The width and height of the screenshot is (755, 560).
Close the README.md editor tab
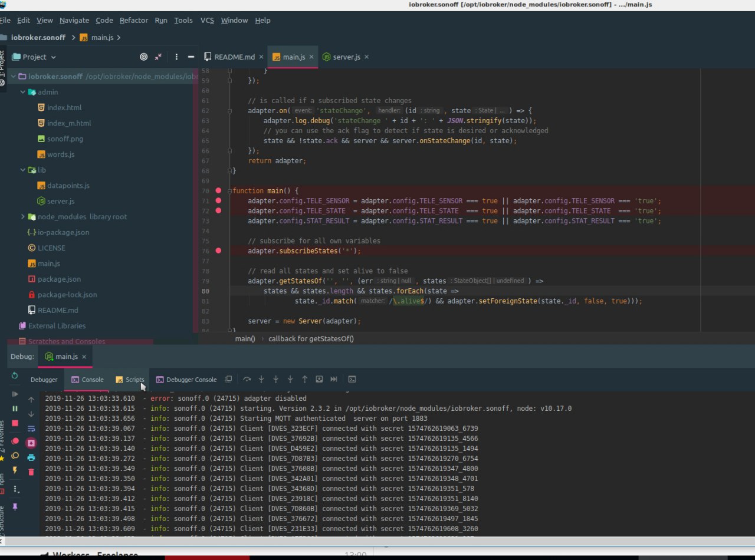pos(261,57)
